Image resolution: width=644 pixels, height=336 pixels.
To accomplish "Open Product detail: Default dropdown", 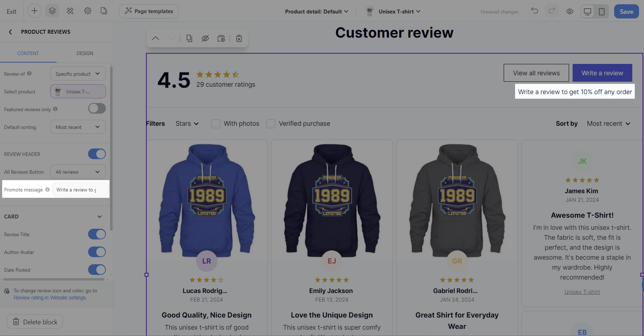I will tap(316, 11).
